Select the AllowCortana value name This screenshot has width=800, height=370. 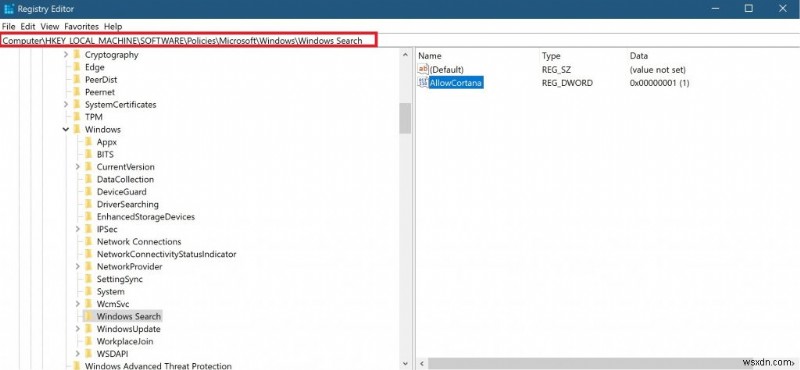point(456,83)
